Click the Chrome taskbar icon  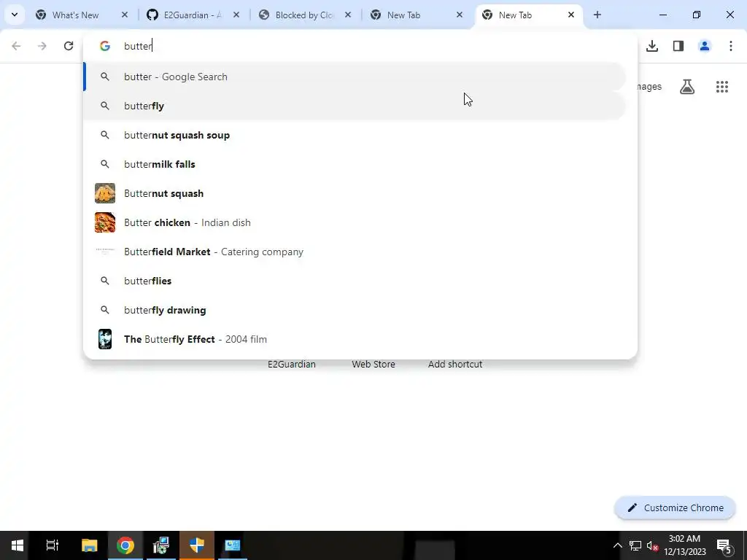[x=125, y=545]
